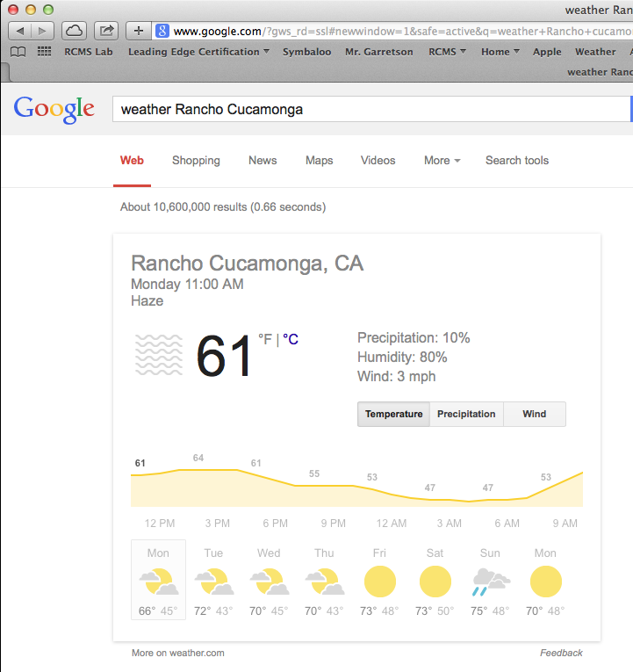Image resolution: width=633 pixels, height=672 pixels.
Task: Click the red close window button
Action: (13, 10)
